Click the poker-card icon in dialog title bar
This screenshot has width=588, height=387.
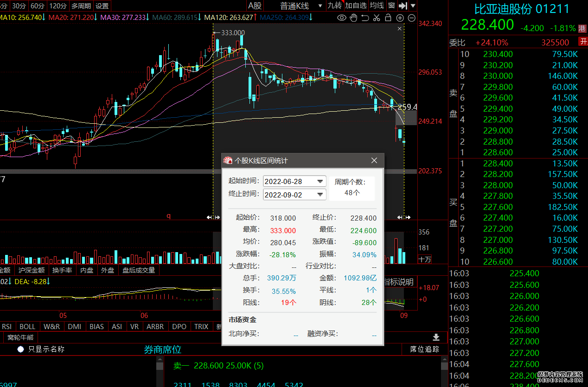tap(228, 160)
